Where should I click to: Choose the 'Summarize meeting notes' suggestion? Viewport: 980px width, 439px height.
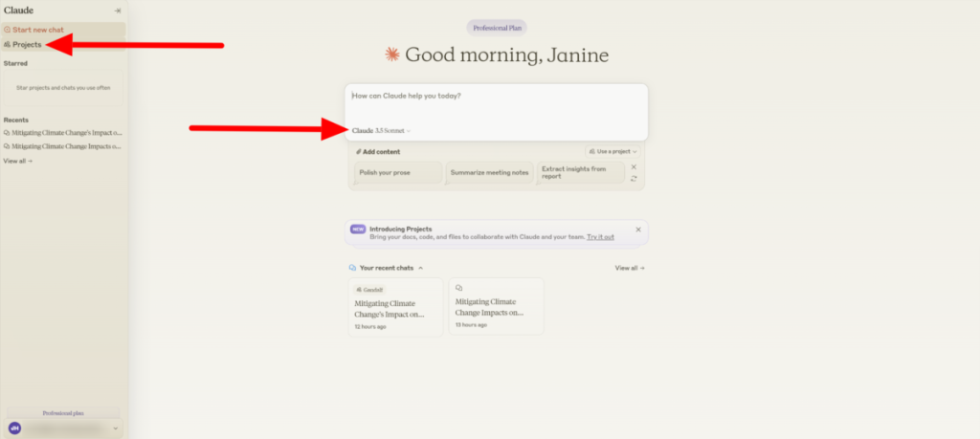click(489, 172)
